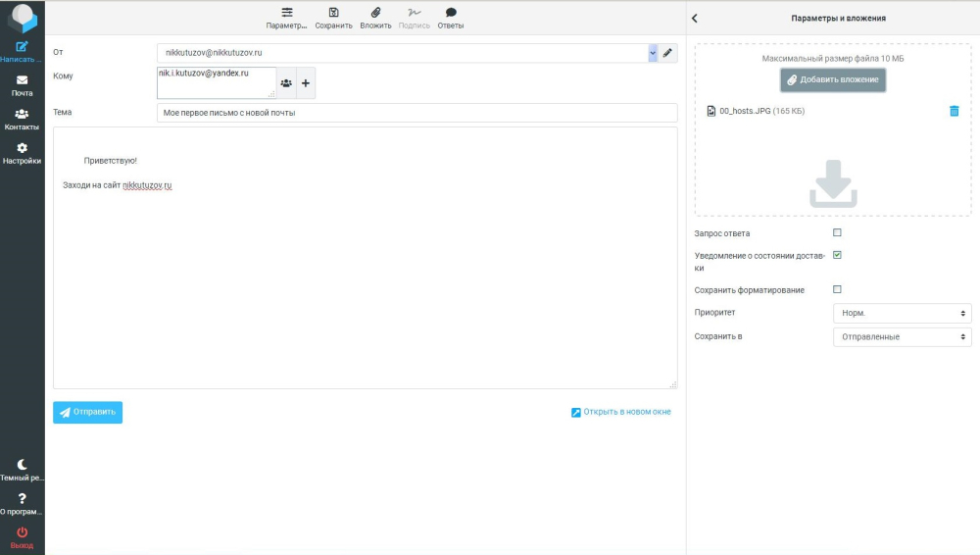Open Контакты in the sidebar
This screenshot has height=555, width=980.
pyautogui.click(x=22, y=120)
